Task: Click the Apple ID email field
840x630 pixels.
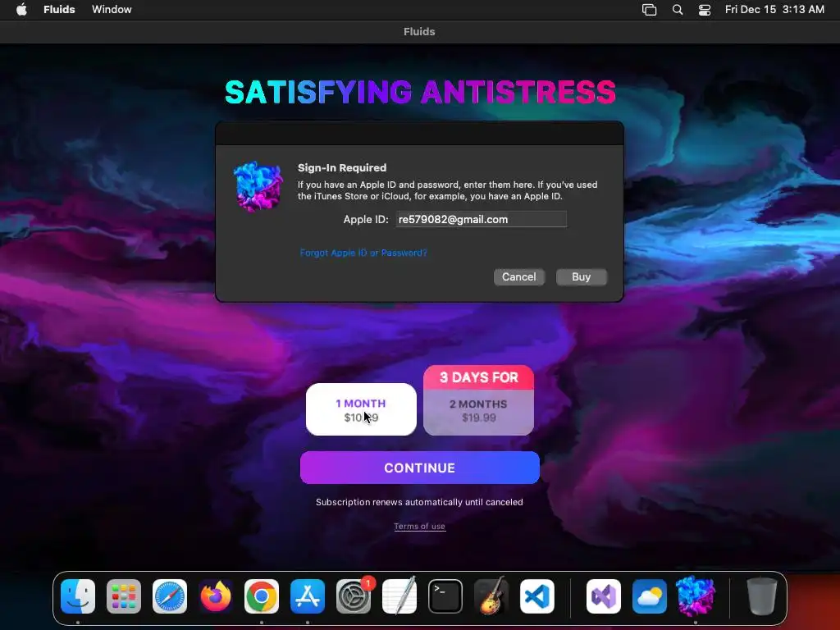Action: tap(481, 219)
